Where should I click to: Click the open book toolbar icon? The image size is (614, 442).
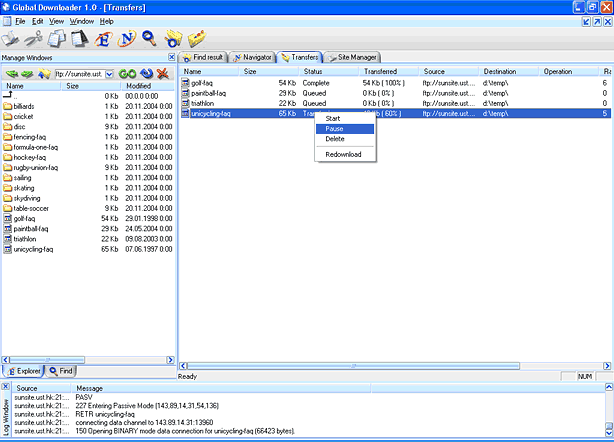click(x=10, y=39)
